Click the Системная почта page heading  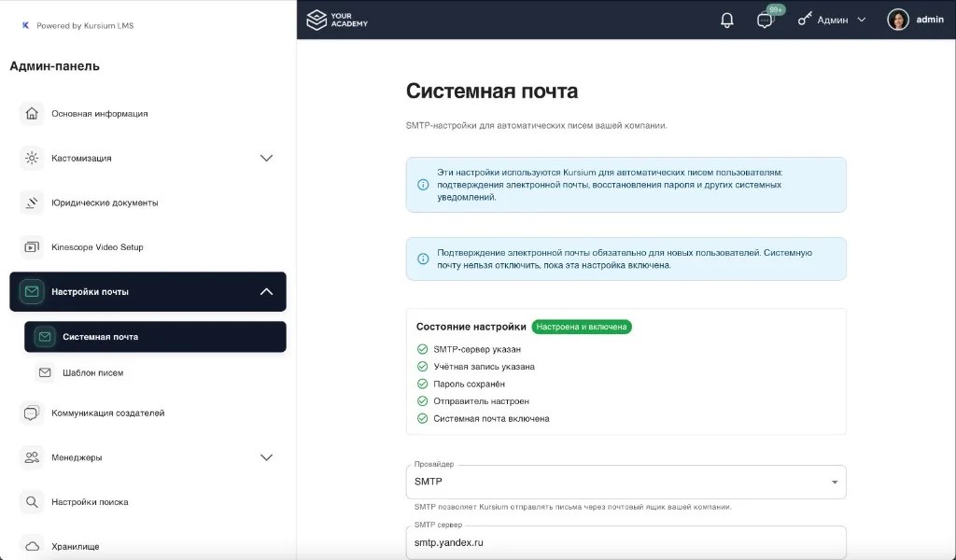pyautogui.click(x=492, y=91)
